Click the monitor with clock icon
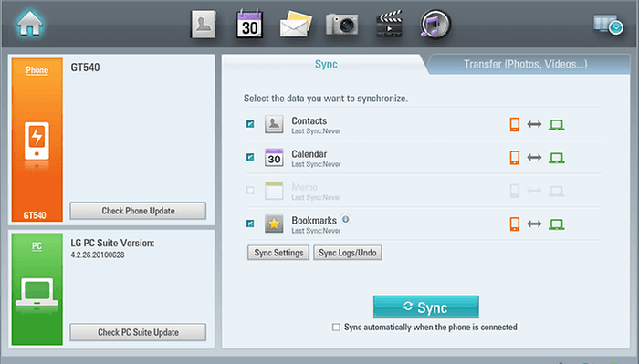This screenshot has height=364, width=639. pyautogui.click(x=609, y=25)
